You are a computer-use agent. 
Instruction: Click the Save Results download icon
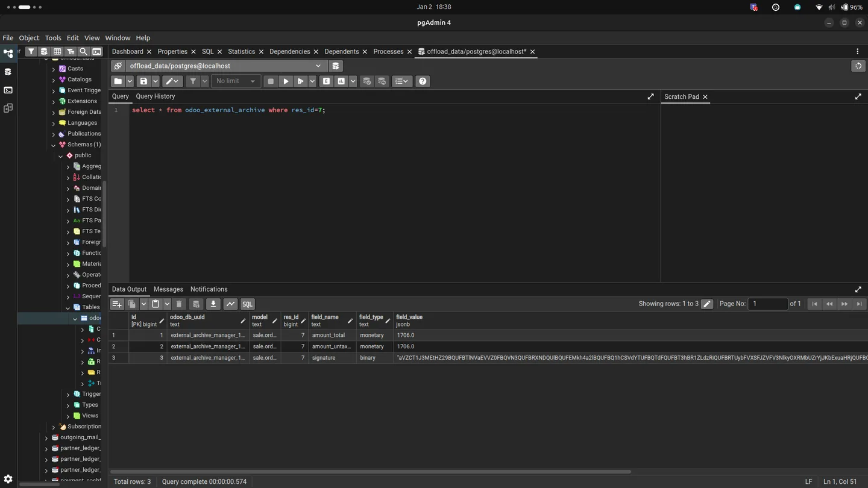(x=213, y=304)
